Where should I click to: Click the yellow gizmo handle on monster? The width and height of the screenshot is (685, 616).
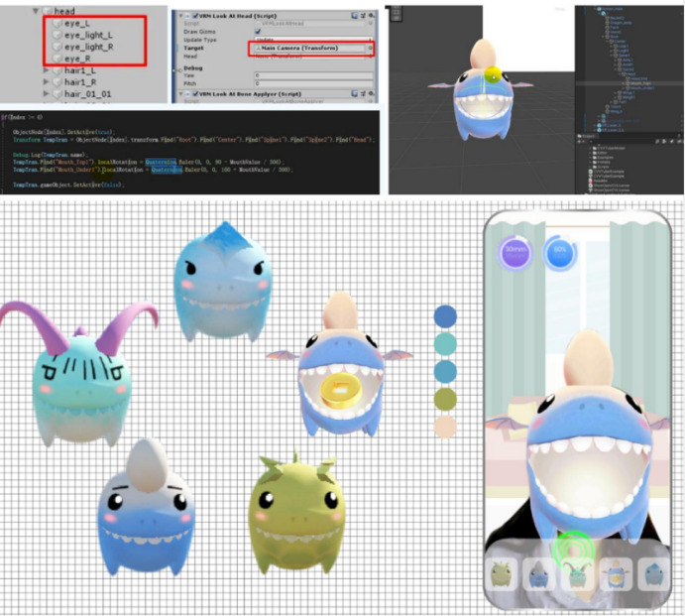(x=494, y=75)
